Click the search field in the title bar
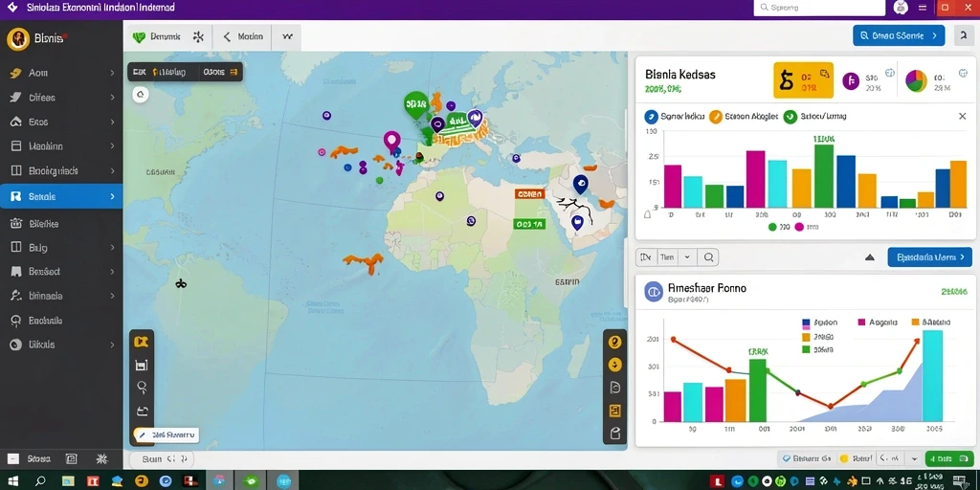Viewport: 980px width, 490px height. (819, 8)
